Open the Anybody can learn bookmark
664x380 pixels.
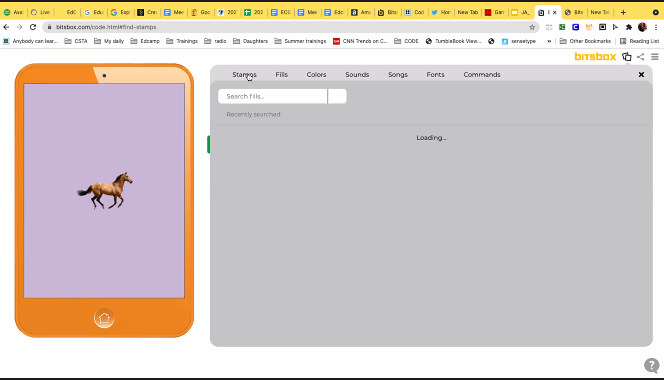point(30,41)
